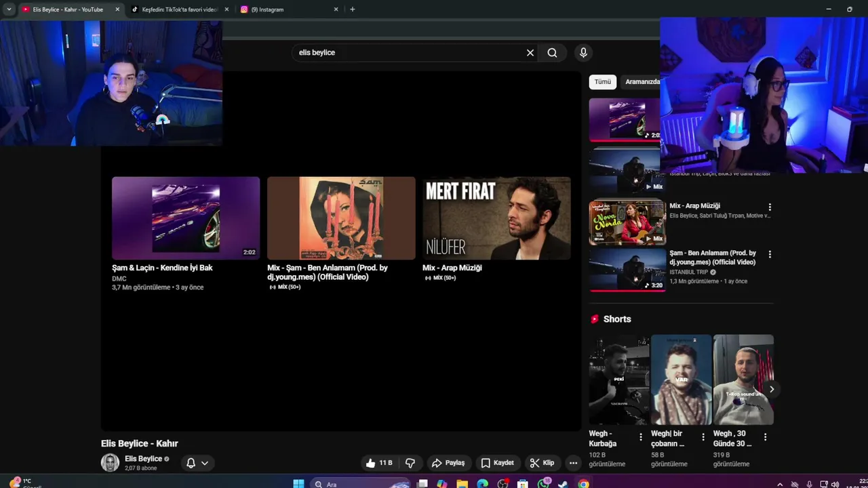Open sidebar title Mix - Arap Müziği

(694, 206)
